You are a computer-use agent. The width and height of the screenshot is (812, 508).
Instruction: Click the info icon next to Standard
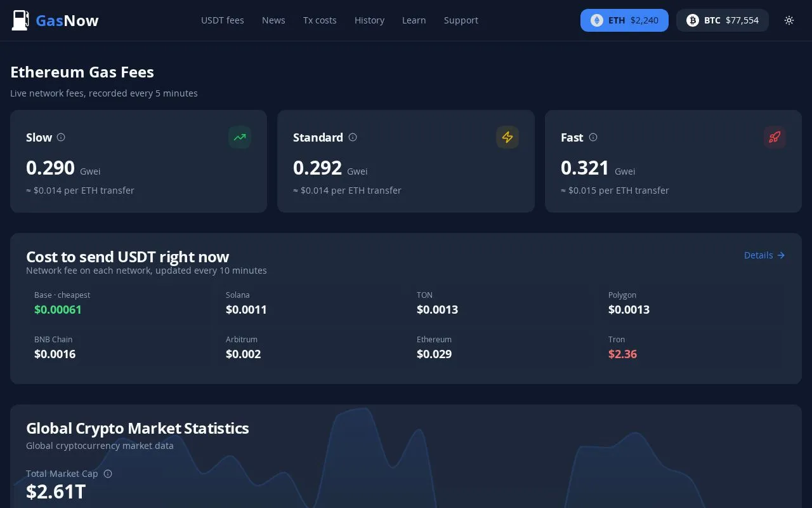(x=353, y=137)
